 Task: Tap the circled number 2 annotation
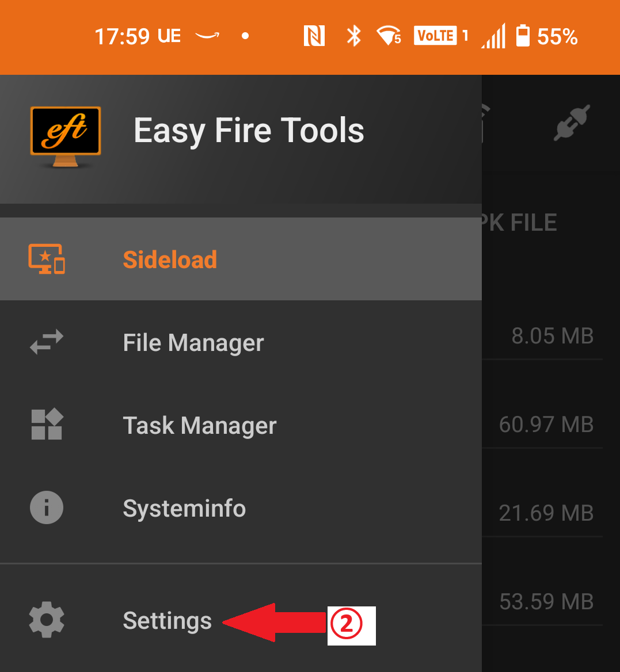[352, 623]
